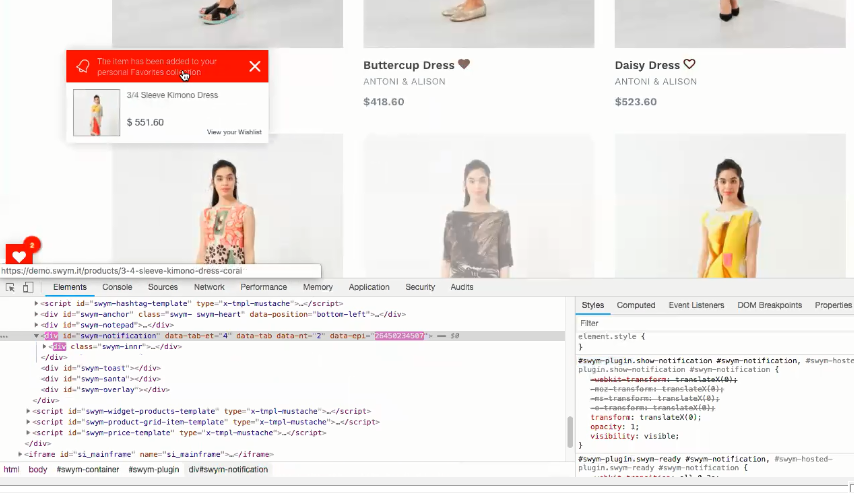The height and width of the screenshot is (493, 854).
Task: Click the div#swym-notification breadcrumb
Action: [228, 470]
